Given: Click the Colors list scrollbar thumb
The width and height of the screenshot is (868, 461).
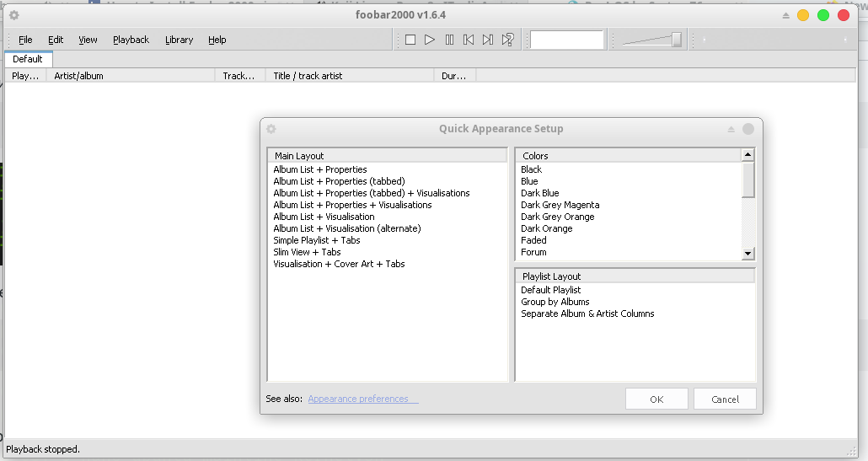Looking at the screenshot, I should pyautogui.click(x=747, y=180).
